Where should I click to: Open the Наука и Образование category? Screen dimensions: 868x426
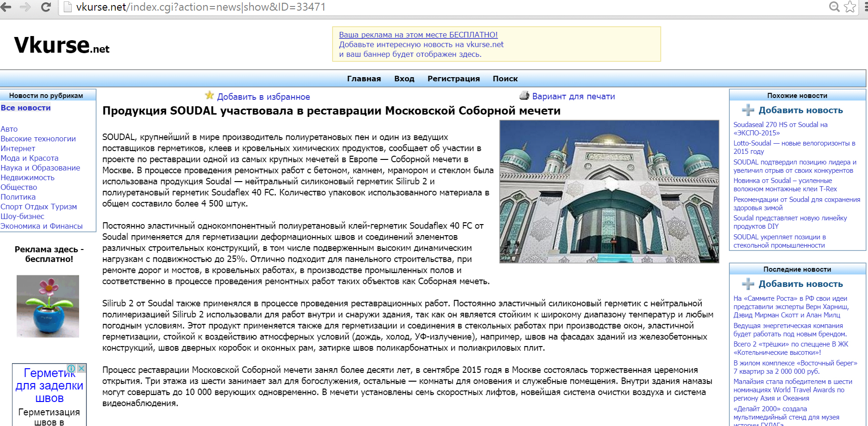click(x=40, y=168)
